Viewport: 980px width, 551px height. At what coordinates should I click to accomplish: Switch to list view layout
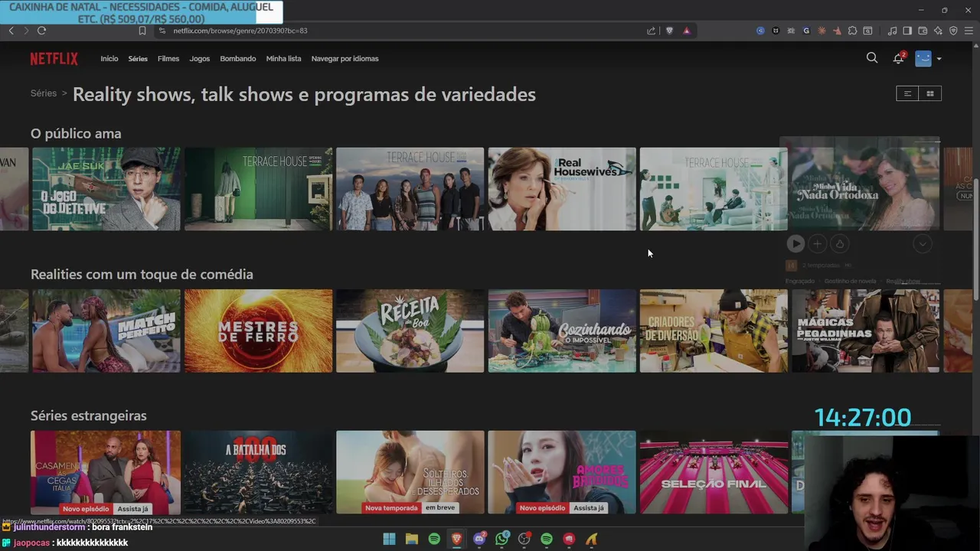pyautogui.click(x=907, y=93)
